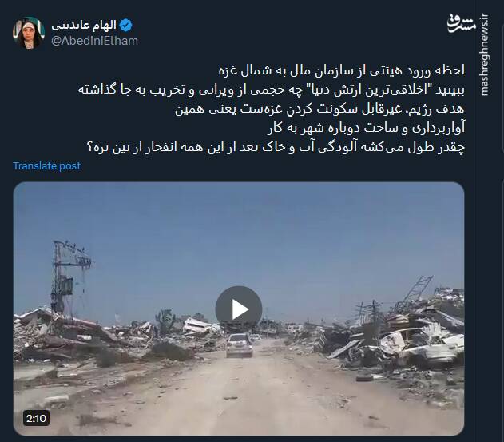Click the white car in the video
Screen dimensions: 504x442
(x=240, y=345)
